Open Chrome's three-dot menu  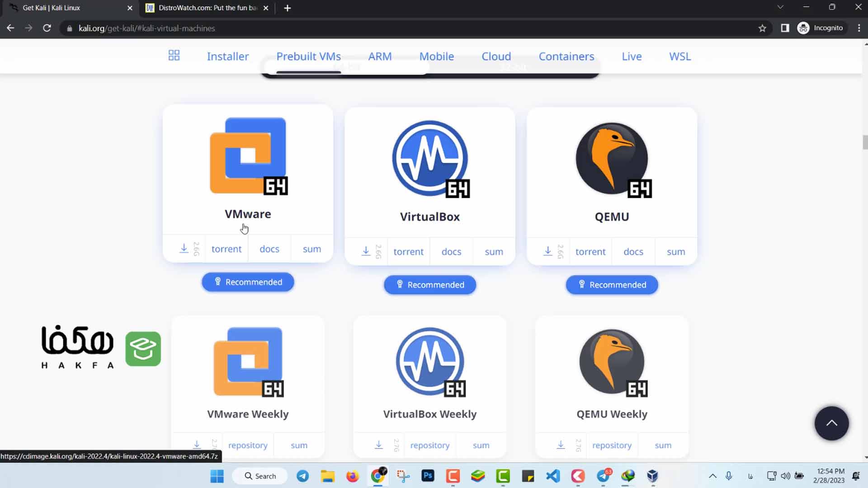[x=859, y=28]
